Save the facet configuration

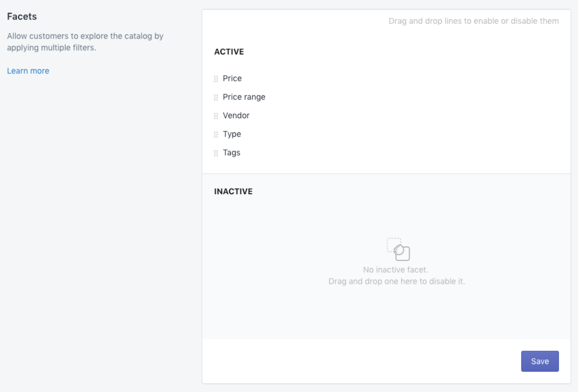coord(540,361)
